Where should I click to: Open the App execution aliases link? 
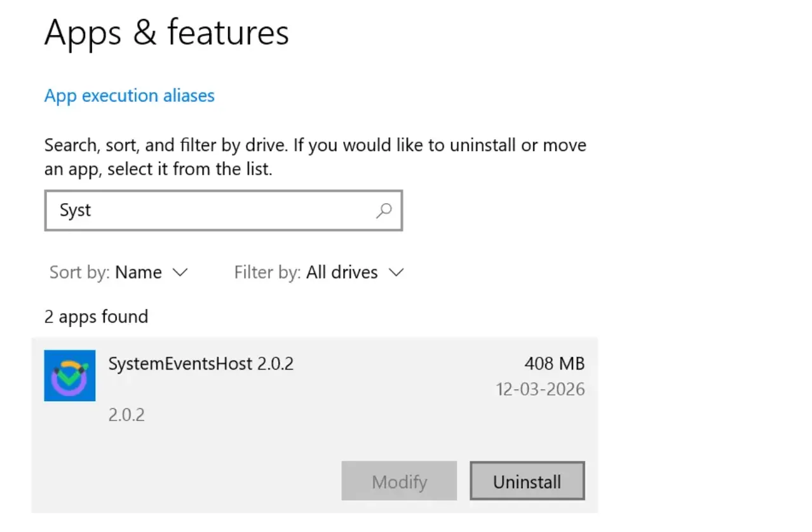130,96
